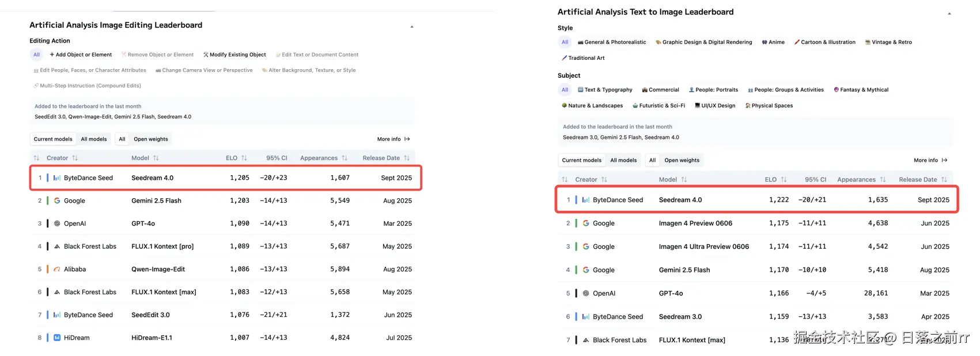Click Black Forest Labs logo in FLUX.1 Kontext [pro] row
The width and height of the screenshot is (980, 356).
(x=57, y=247)
